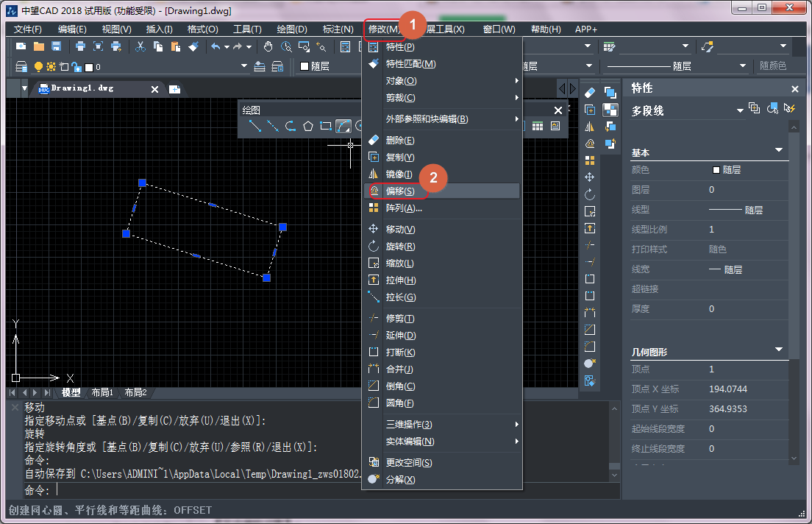Screen dimensions: 812x524
Task: Switch to the 布局1 layout tab
Action: [x=102, y=392]
